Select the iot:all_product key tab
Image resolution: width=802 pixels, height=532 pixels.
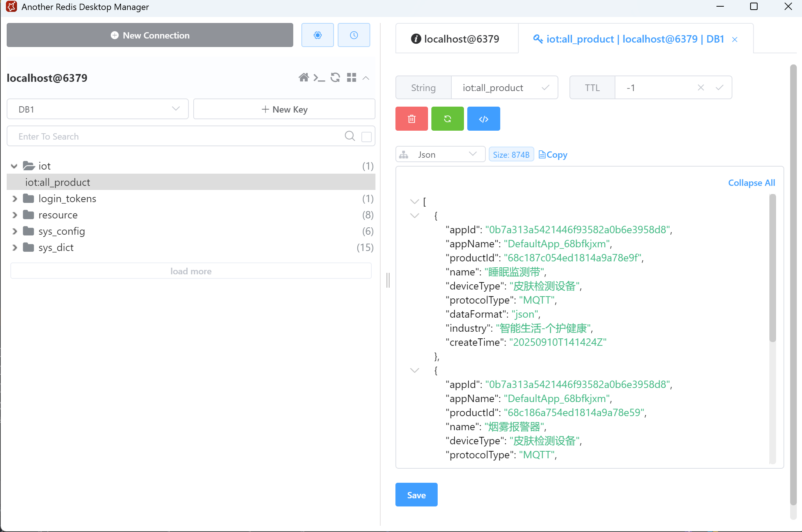coord(635,39)
